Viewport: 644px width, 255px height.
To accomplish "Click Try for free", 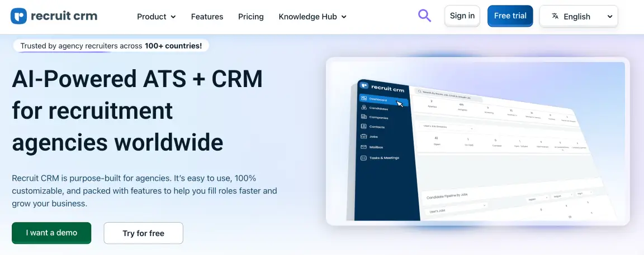I will [x=143, y=233].
